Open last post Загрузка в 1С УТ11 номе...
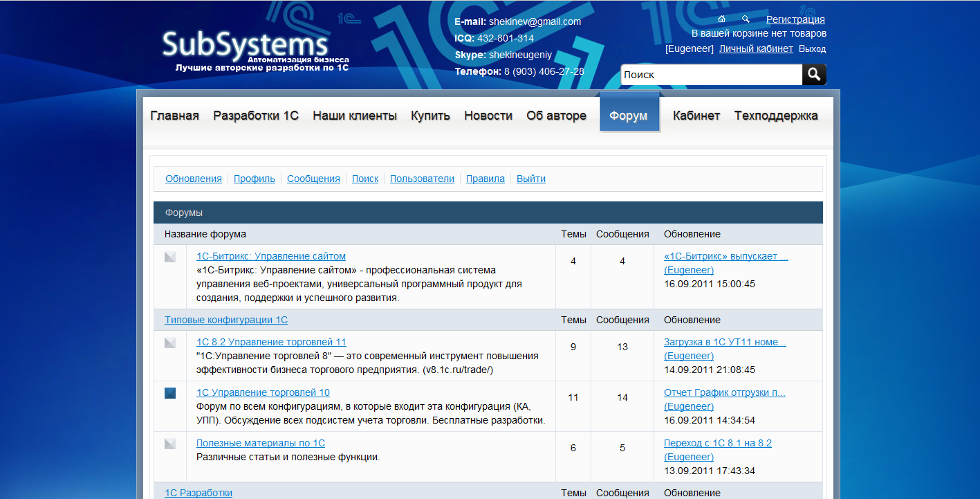980x499 pixels. pos(725,342)
